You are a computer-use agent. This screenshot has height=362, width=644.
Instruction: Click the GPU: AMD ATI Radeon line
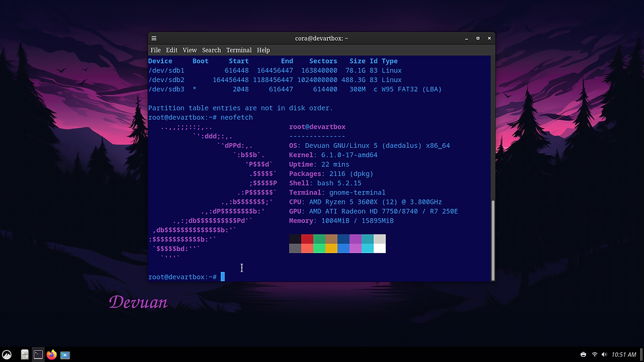373,212
